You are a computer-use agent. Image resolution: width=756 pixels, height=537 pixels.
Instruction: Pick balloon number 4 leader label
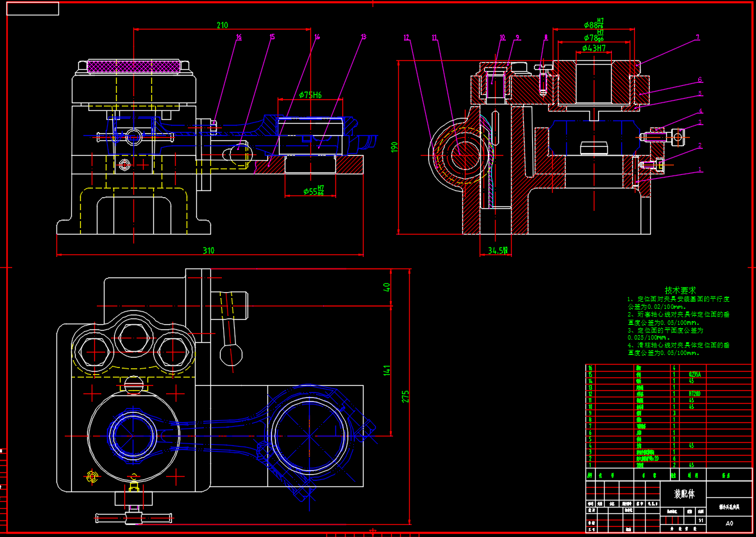(700, 110)
